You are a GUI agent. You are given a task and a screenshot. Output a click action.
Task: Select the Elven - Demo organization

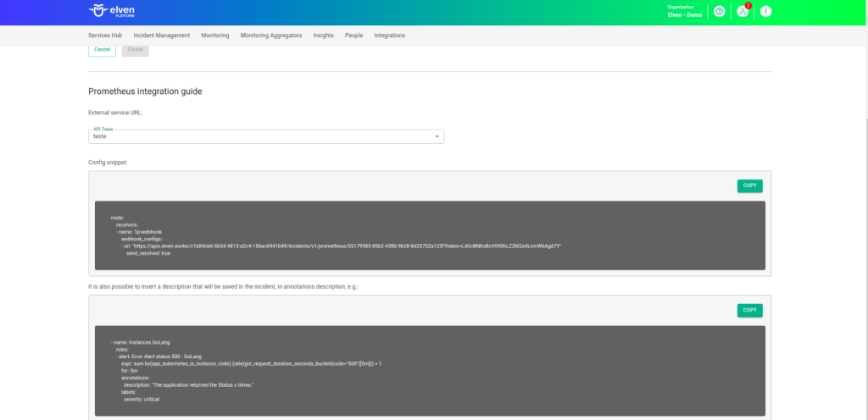[x=684, y=14]
